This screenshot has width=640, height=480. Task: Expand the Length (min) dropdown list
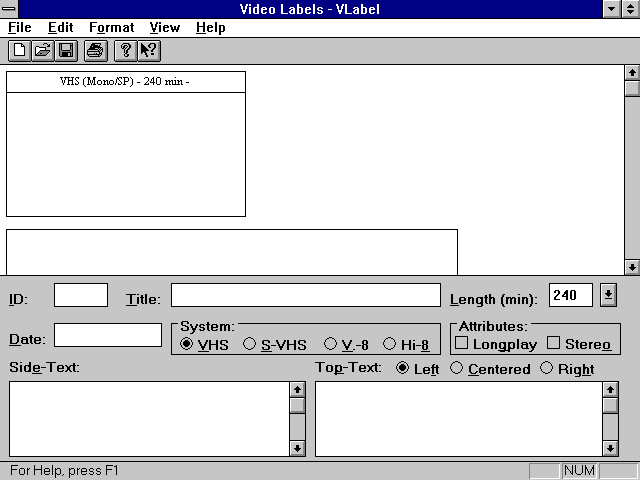[608, 295]
